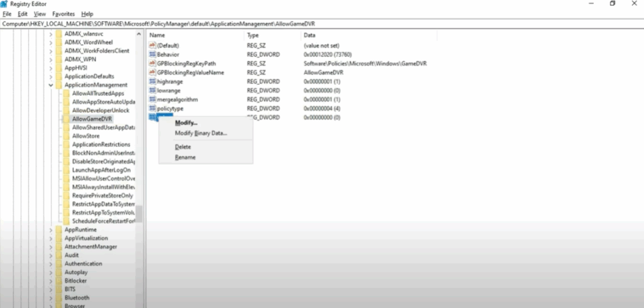Click the Bluetooth folder icon in tree
The width and height of the screenshot is (644, 308).
[58, 297]
